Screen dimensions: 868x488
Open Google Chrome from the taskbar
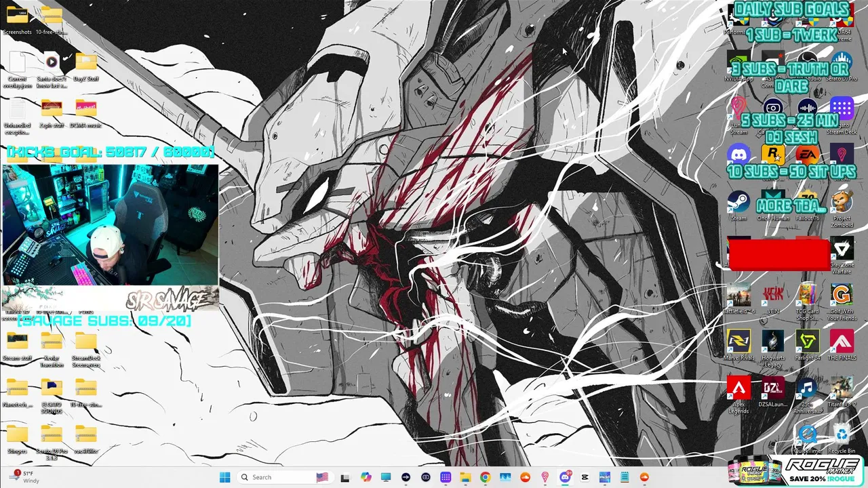pos(485,477)
